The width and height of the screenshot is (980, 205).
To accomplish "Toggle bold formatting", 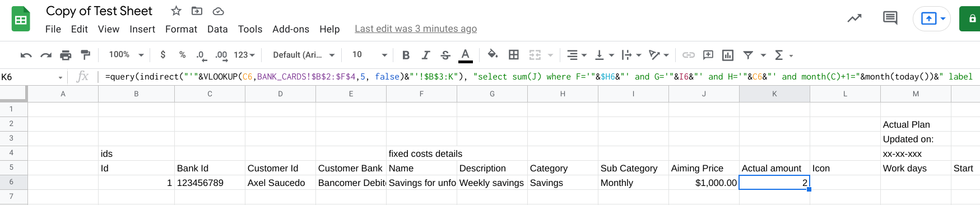I will click(406, 55).
